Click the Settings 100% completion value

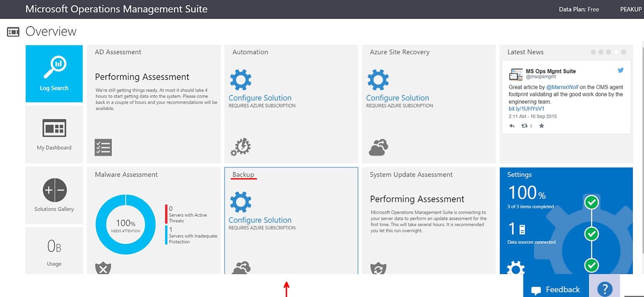coord(527,192)
